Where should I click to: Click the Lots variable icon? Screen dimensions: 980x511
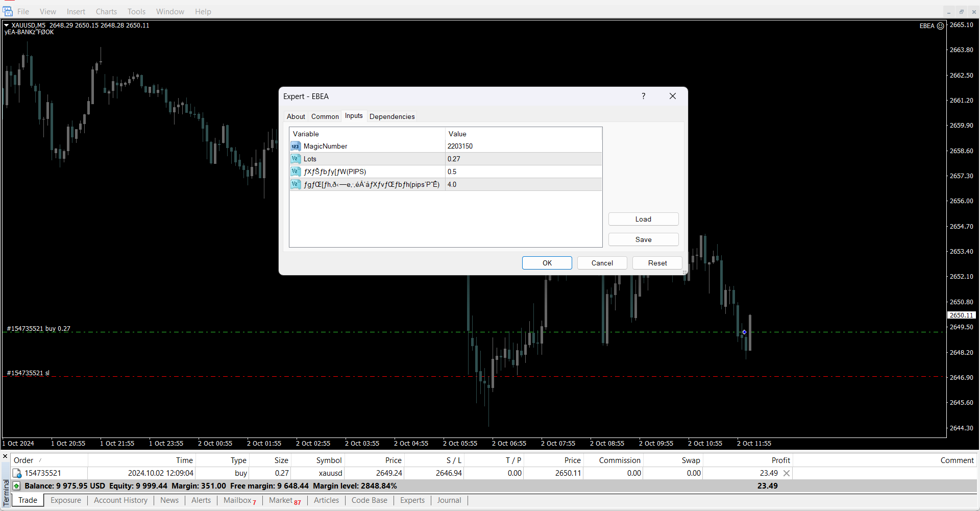point(296,159)
